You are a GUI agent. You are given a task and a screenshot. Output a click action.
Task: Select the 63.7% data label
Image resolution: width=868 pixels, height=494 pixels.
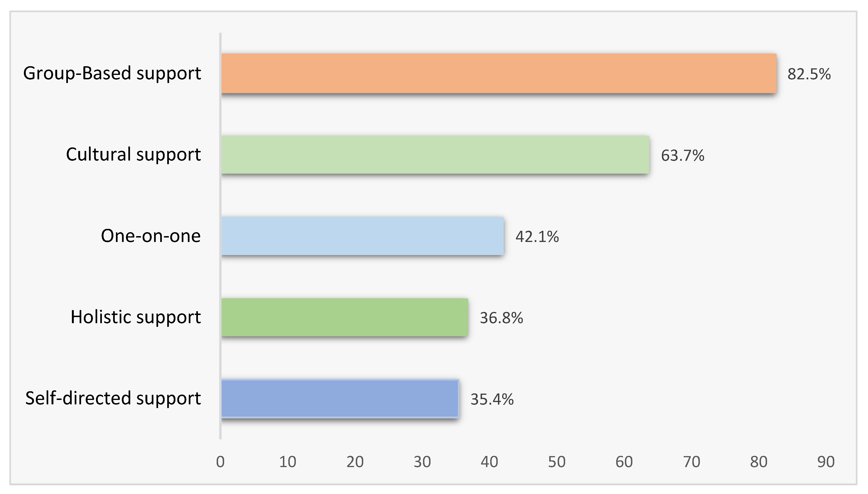(683, 155)
